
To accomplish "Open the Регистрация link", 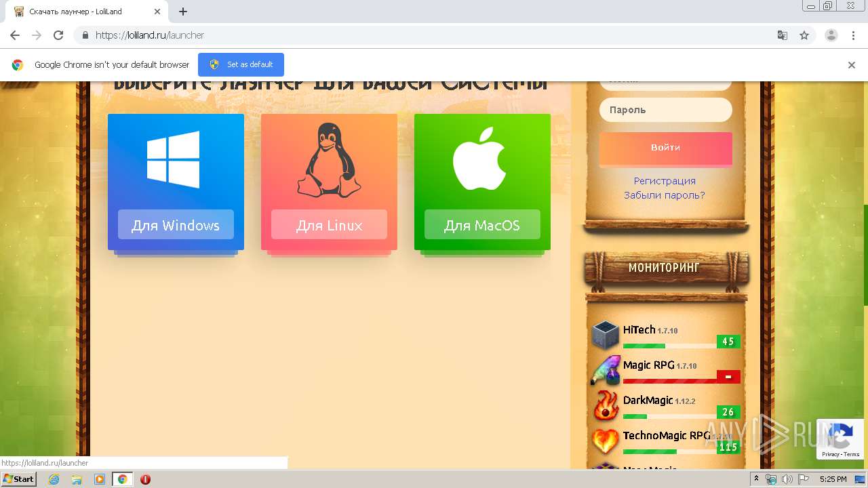I will click(665, 181).
